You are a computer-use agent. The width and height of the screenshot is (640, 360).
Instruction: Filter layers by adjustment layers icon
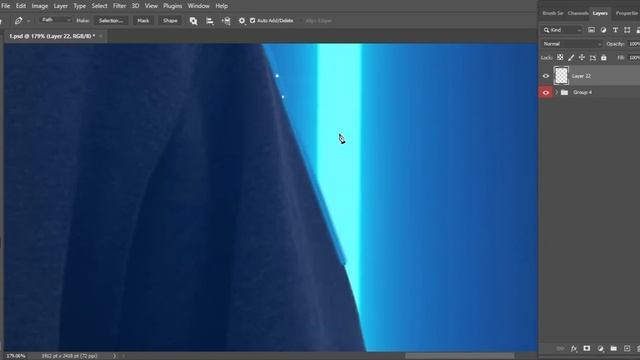[603, 30]
